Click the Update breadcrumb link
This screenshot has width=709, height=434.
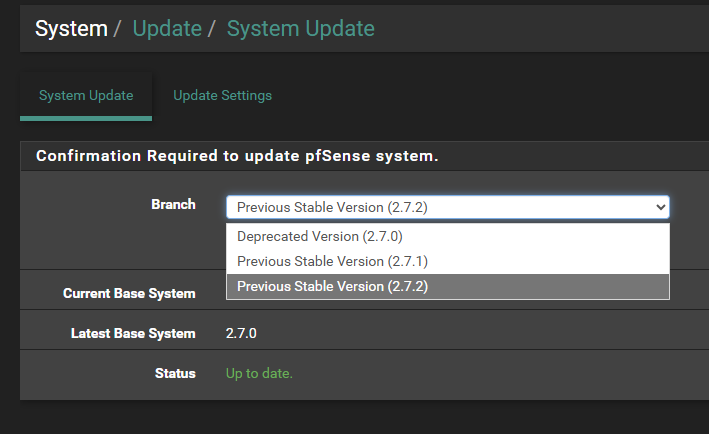167,28
